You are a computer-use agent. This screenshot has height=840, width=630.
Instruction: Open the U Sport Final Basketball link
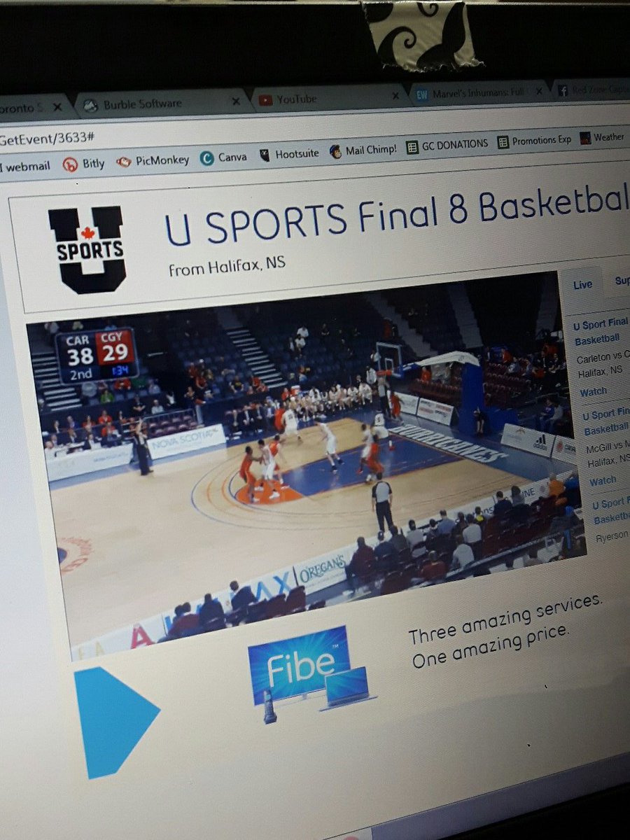[x=603, y=328]
